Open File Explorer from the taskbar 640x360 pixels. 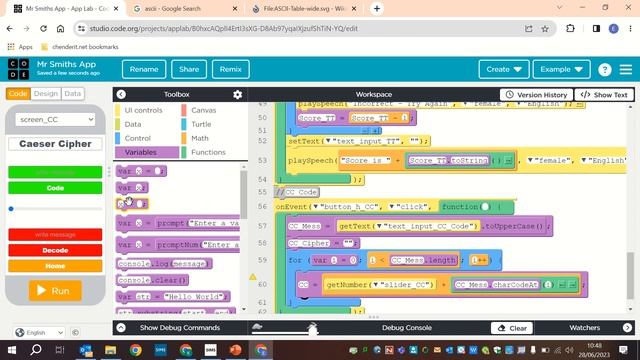pyautogui.click(x=110, y=350)
